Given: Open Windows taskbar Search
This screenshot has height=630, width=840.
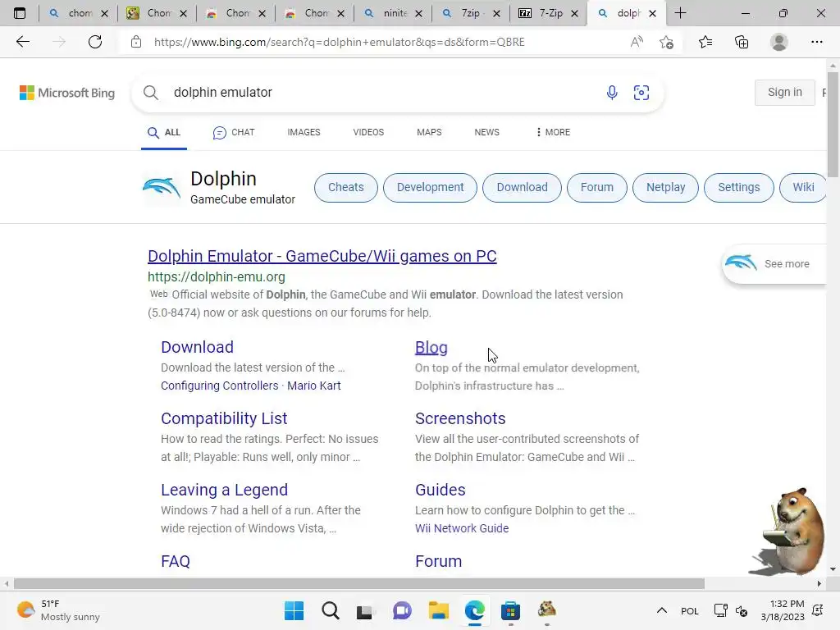Looking at the screenshot, I should [330, 610].
